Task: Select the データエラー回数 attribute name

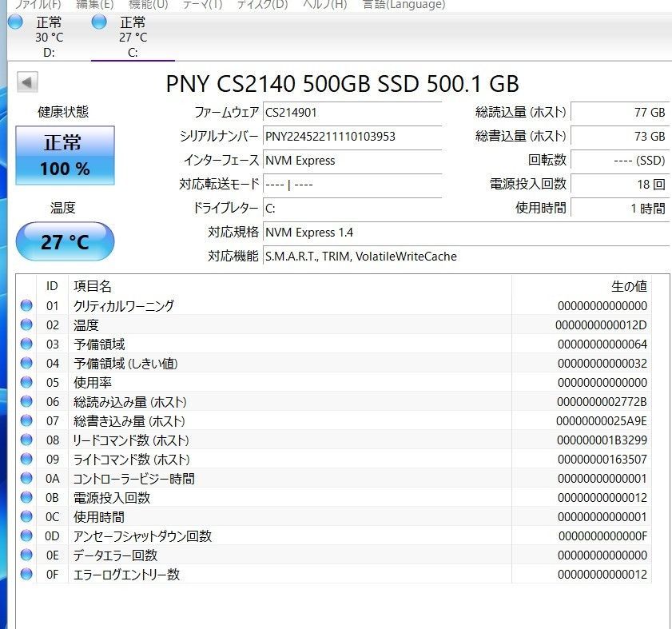Action: 115,555
